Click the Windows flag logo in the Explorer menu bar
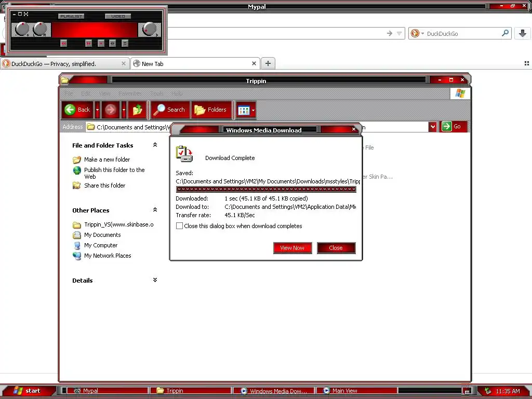532x399 pixels. click(x=460, y=94)
